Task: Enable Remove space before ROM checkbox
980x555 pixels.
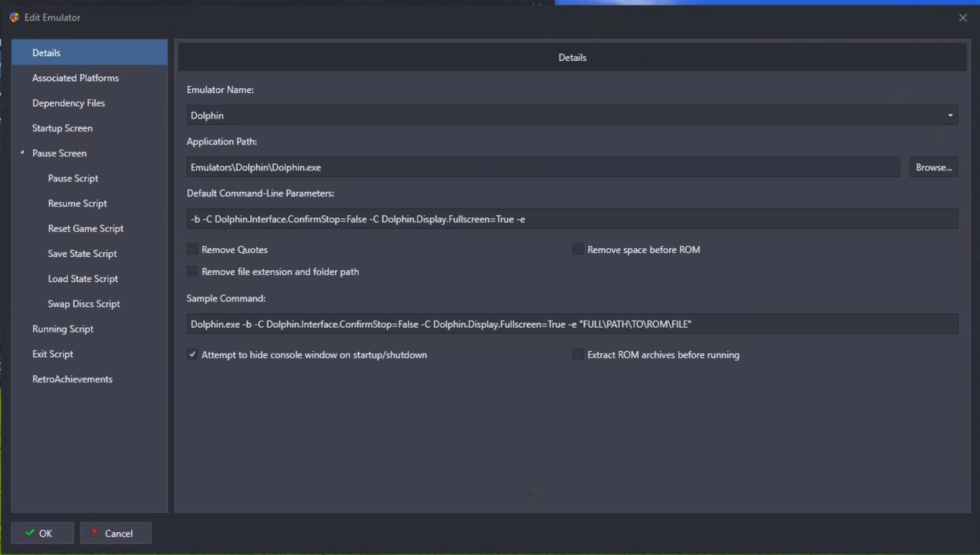Action: click(x=578, y=249)
